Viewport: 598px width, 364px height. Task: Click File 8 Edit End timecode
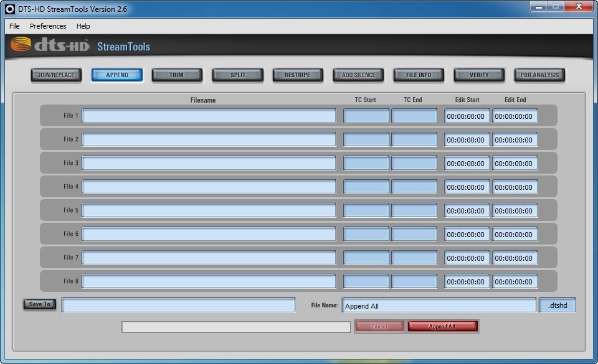pos(515,281)
